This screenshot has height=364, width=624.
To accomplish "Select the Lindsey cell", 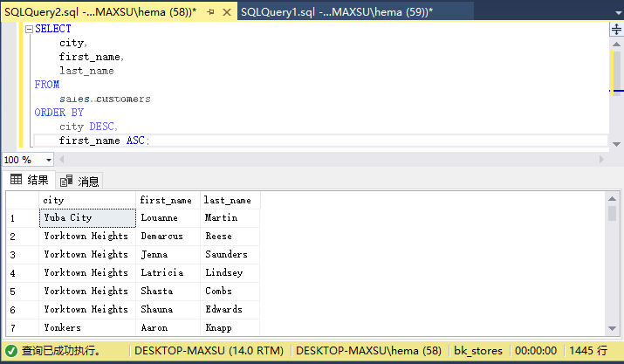I will coord(230,273).
